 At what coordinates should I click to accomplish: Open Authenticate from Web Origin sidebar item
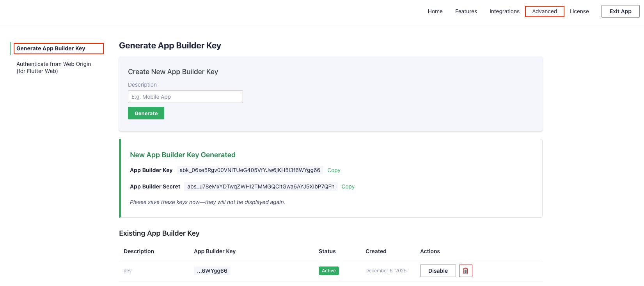tap(53, 68)
